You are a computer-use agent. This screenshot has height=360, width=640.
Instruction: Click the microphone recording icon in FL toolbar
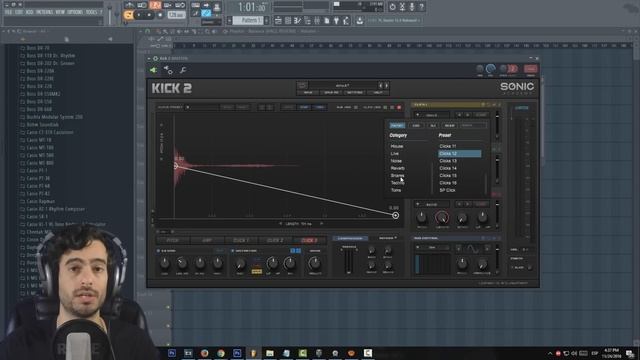click(412, 7)
